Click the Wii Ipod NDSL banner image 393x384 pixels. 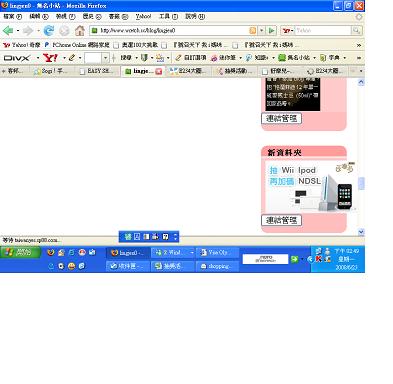point(310,187)
